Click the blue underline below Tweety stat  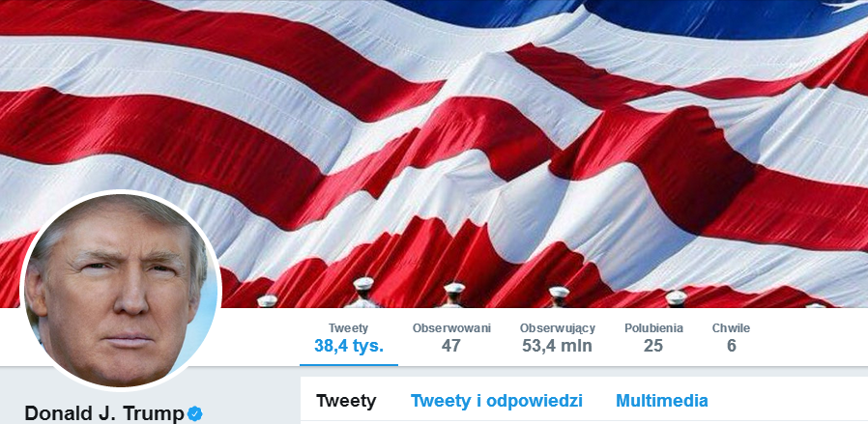point(349,365)
